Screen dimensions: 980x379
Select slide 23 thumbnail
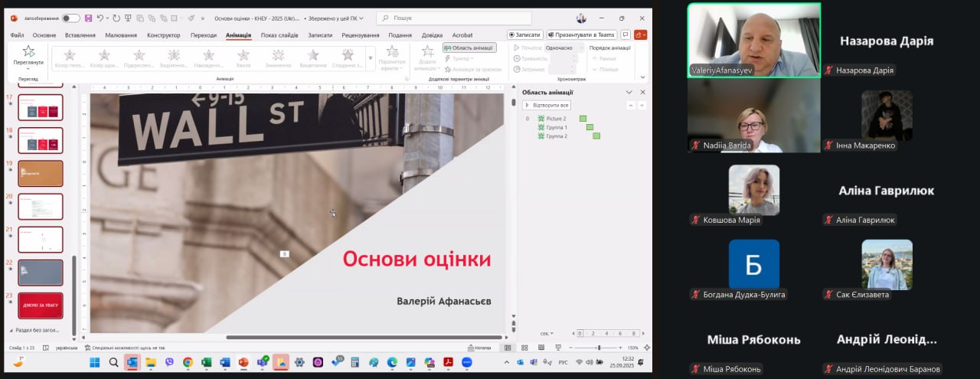click(41, 305)
